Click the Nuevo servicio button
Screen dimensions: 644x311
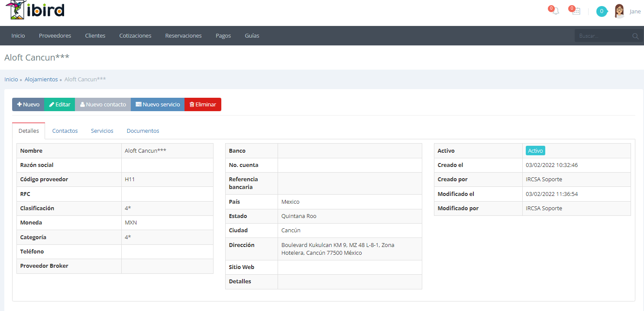(158, 104)
